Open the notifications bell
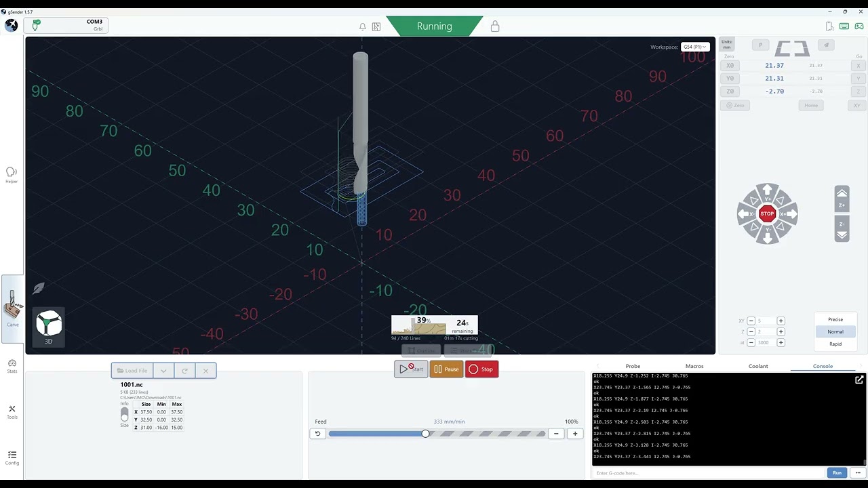 click(363, 26)
